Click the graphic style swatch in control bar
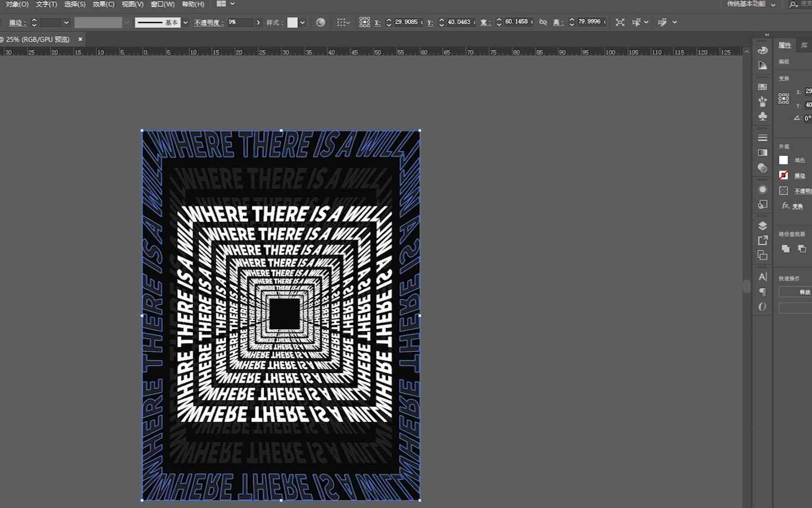 (x=292, y=22)
